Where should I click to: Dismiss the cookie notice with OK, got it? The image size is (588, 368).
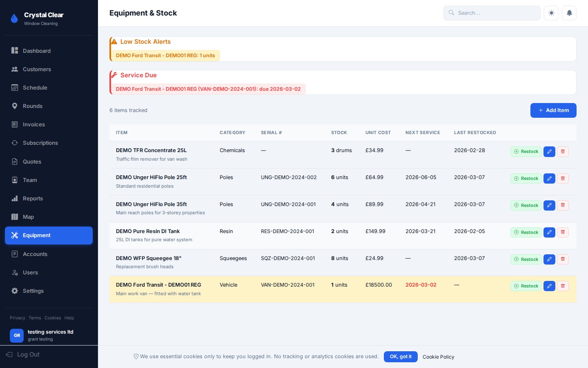(401, 357)
